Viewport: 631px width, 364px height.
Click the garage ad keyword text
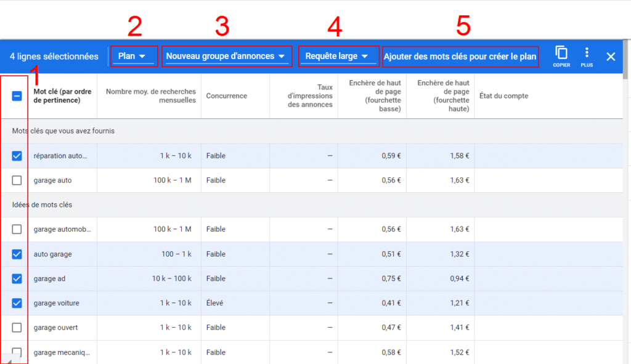(x=49, y=278)
